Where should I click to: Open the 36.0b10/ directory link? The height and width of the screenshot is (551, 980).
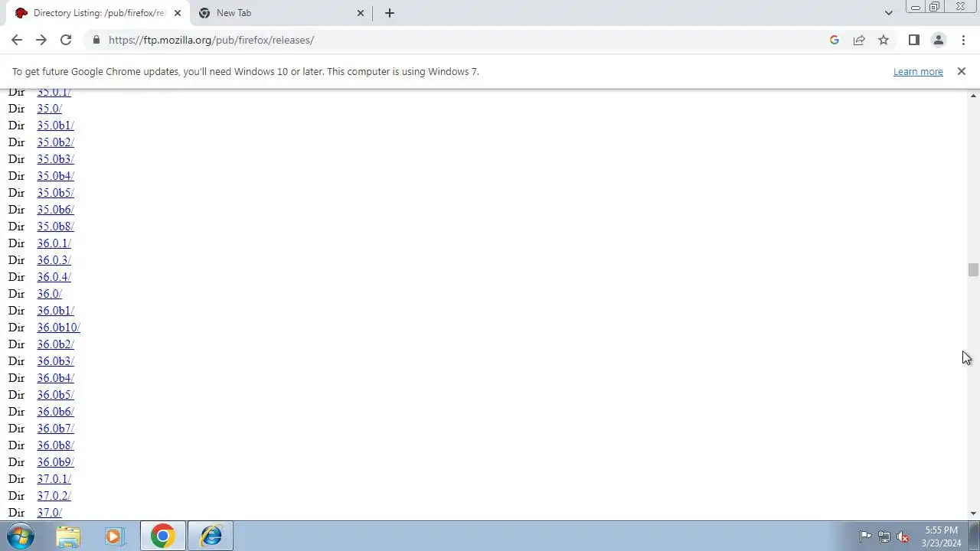click(59, 328)
